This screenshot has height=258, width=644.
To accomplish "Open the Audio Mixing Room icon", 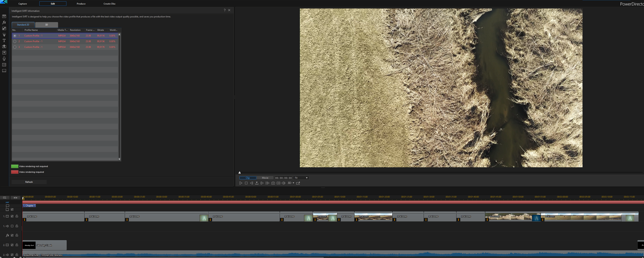I will (4, 53).
